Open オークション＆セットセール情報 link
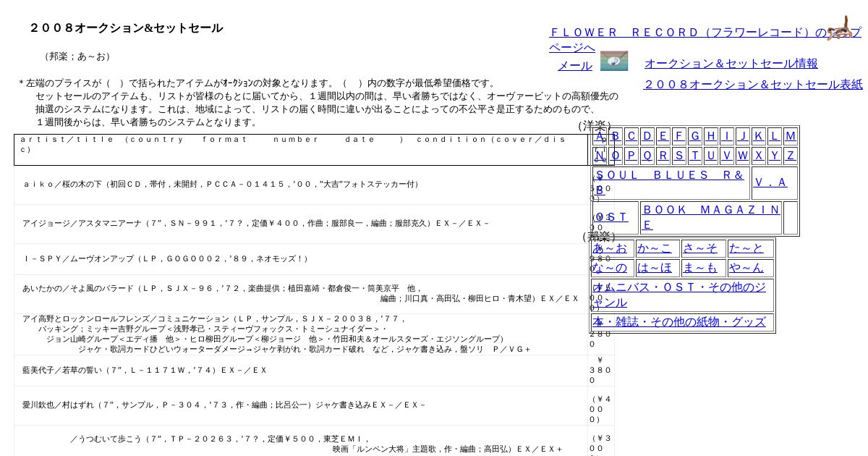Image resolution: width=868 pixels, height=456 pixels. point(731,63)
